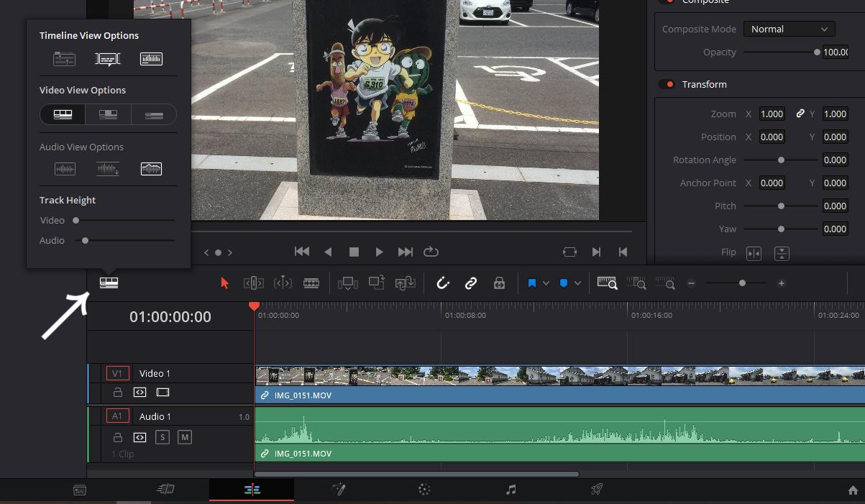Open the marker color dropdown arrow

pyautogui.click(x=578, y=283)
